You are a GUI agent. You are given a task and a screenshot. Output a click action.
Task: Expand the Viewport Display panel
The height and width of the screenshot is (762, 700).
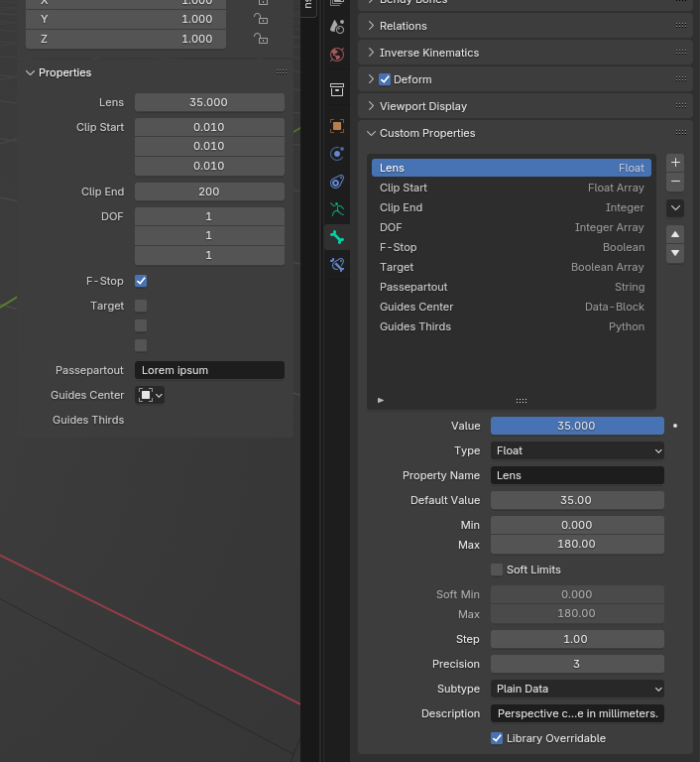click(371, 106)
